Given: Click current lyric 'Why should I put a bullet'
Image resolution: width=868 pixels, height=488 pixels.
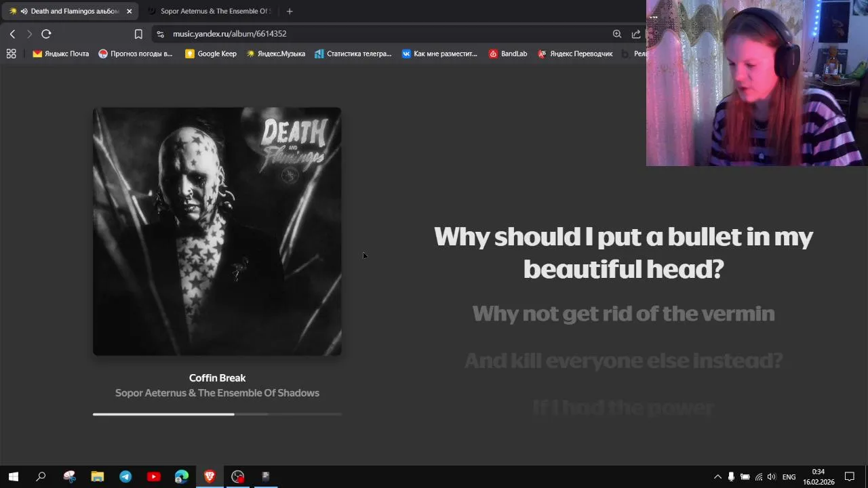Looking at the screenshot, I should tap(623, 252).
